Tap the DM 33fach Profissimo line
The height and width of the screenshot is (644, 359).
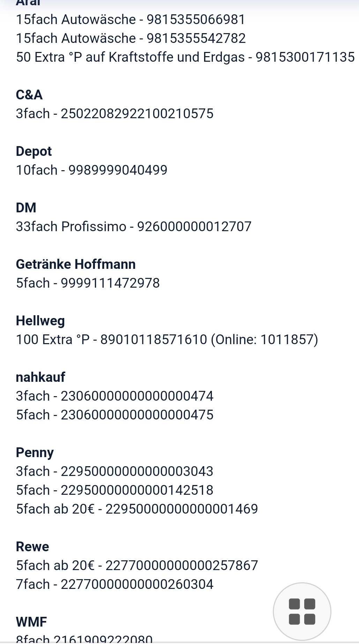pos(134,227)
